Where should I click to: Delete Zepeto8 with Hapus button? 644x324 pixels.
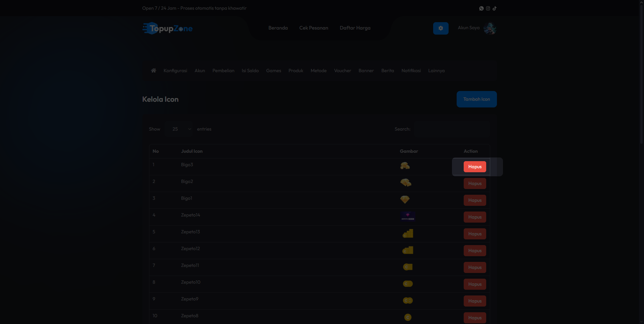coord(475,318)
